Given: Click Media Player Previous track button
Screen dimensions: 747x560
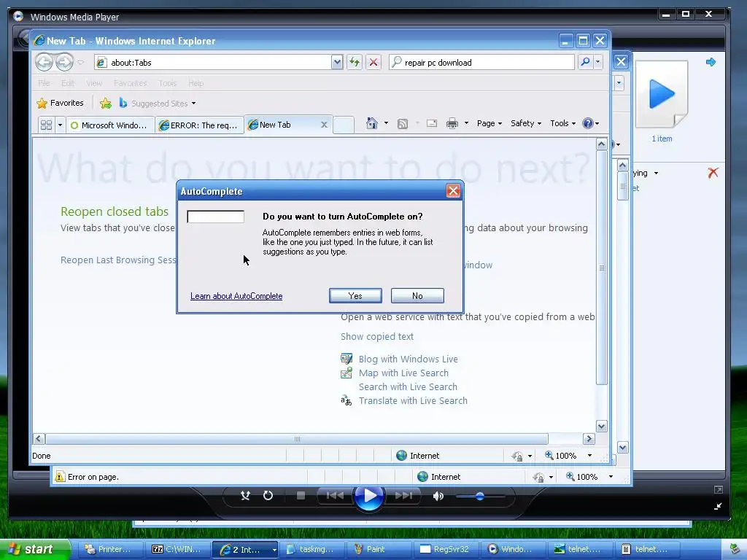Looking at the screenshot, I should point(335,496).
